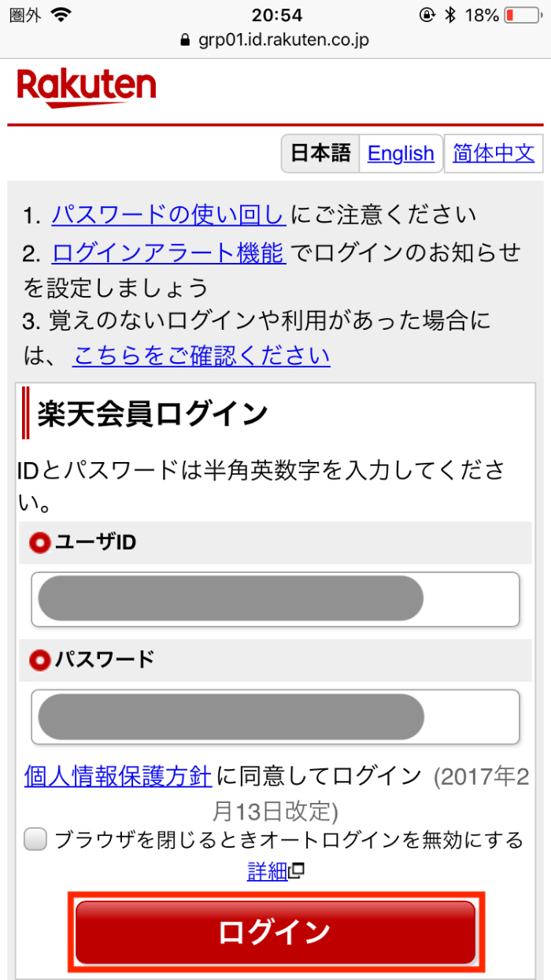The height and width of the screenshot is (980, 551).
Task: Click the red required marker beside ユーザID
Action: [x=39, y=542]
